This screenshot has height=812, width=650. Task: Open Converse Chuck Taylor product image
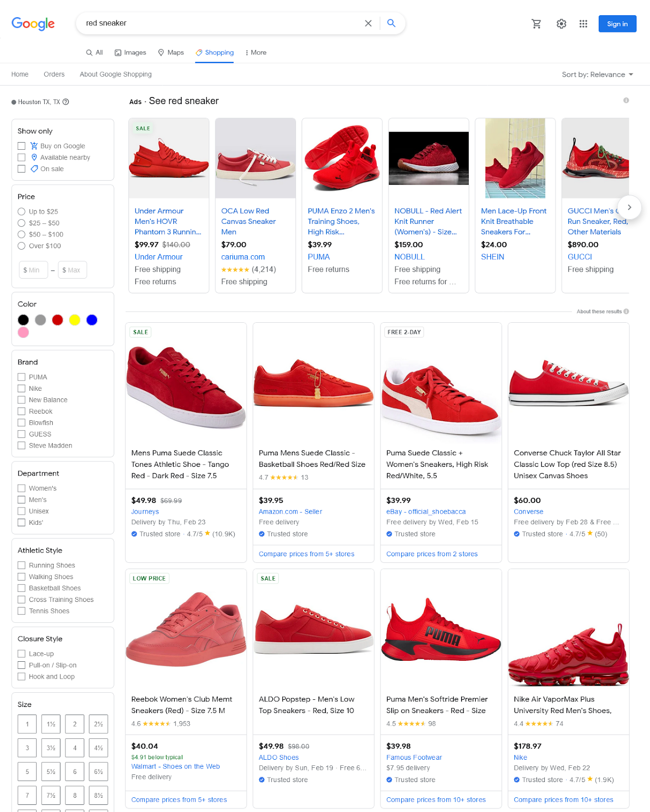(569, 382)
